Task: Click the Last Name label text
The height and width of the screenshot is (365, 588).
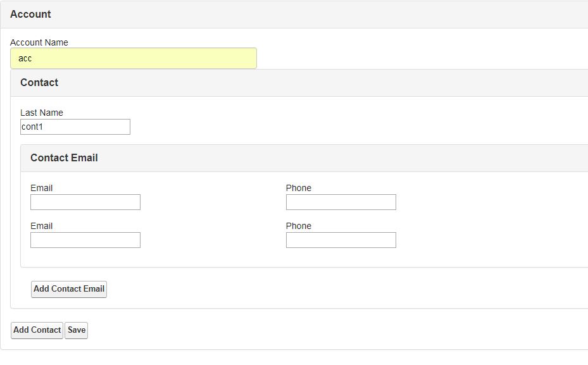Action: (42, 113)
